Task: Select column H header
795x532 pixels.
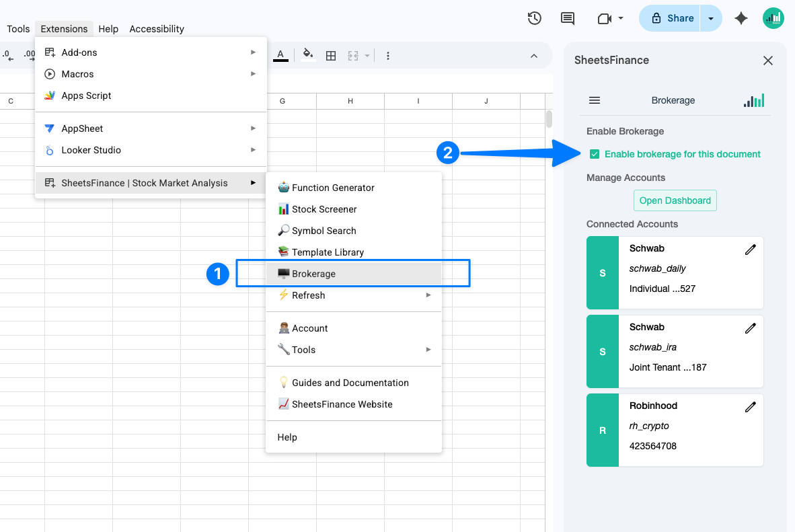Action: click(350, 101)
